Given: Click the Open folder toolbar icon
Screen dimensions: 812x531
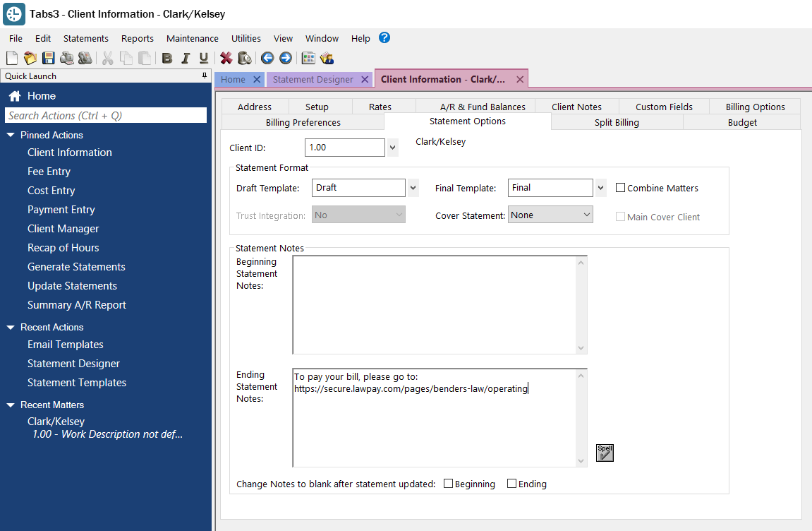Looking at the screenshot, I should (x=30, y=58).
